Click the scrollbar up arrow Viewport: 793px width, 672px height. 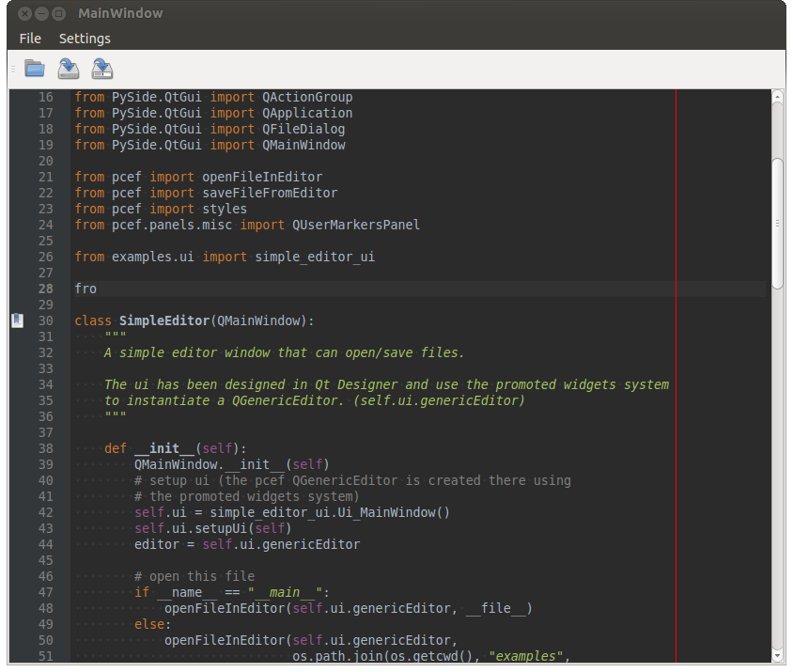click(777, 96)
